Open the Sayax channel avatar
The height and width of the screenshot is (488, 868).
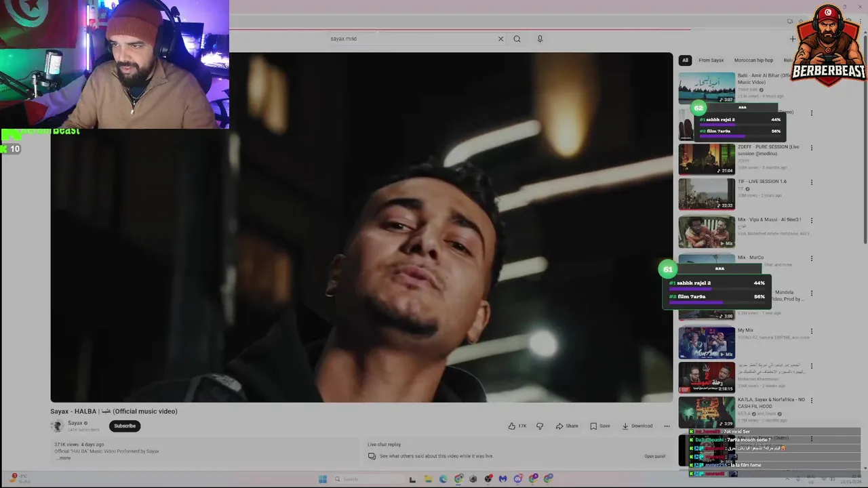(57, 426)
